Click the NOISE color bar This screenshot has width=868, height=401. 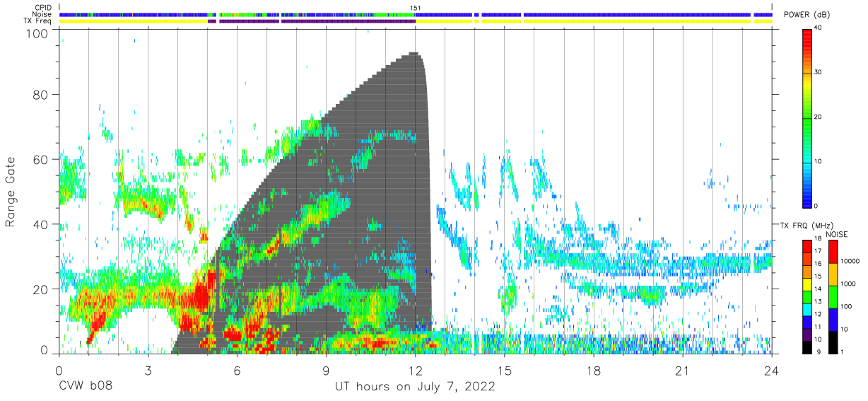click(833, 297)
